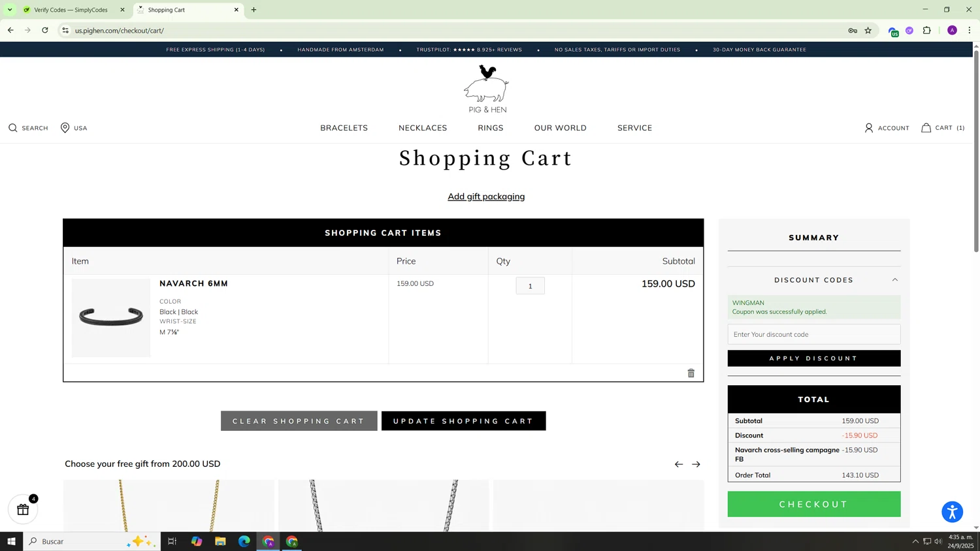This screenshot has height=551, width=980.
Task: Open Copilot app in taskbar
Action: coord(197,541)
